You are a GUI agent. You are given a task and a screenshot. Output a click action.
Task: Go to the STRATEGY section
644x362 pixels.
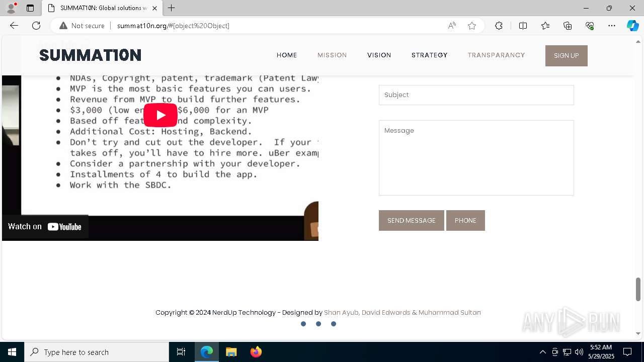(x=429, y=55)
